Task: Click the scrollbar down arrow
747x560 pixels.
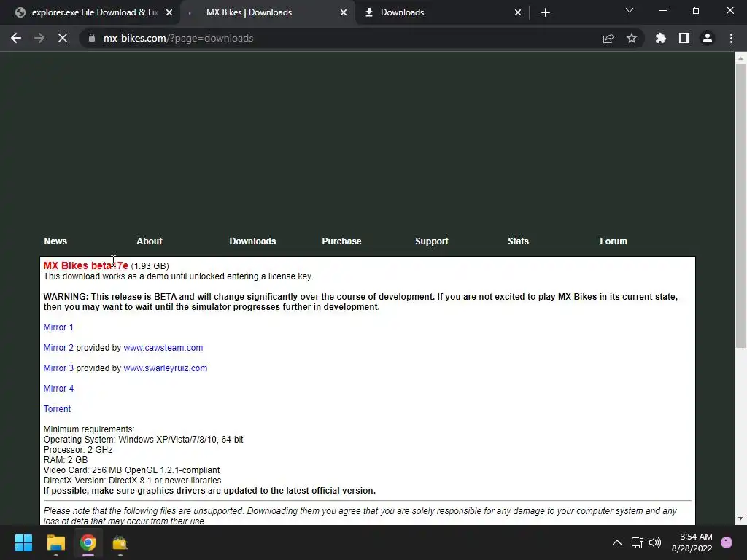Action: click(740, 518)
